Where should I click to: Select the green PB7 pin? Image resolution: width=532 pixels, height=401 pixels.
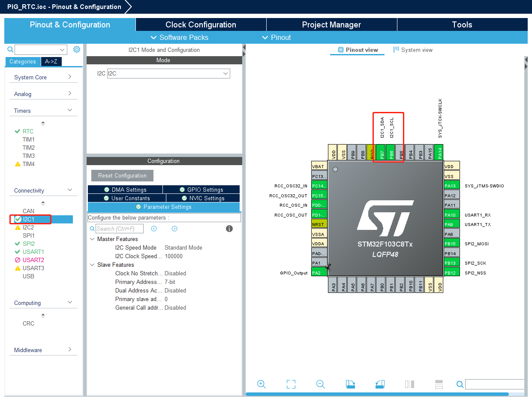380,152
